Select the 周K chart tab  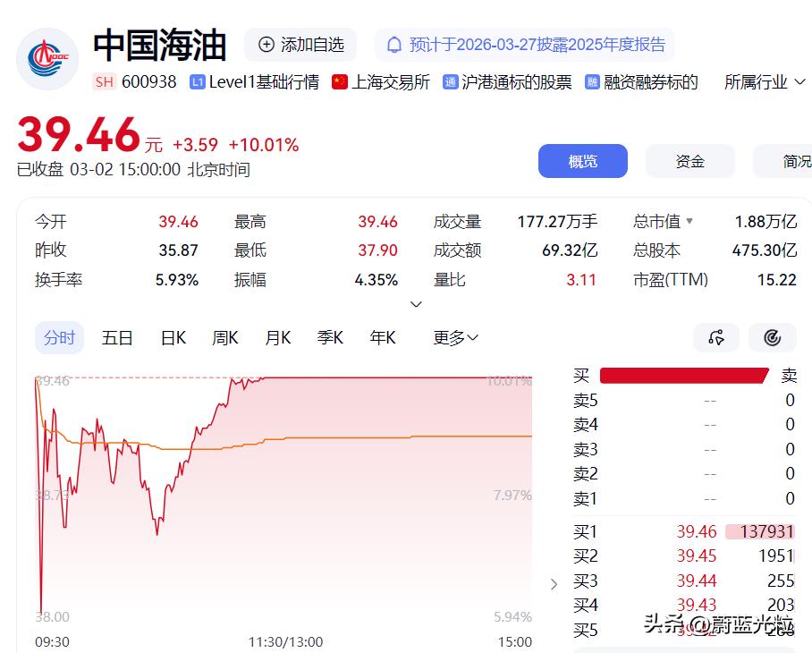pyautogui.click(x=225, y=337)
